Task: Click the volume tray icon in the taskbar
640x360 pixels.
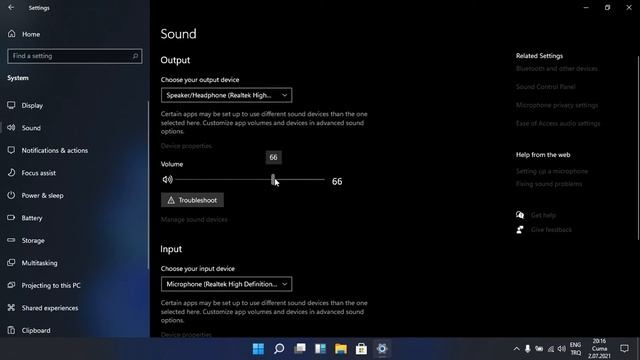Action: tap(562, 349)
